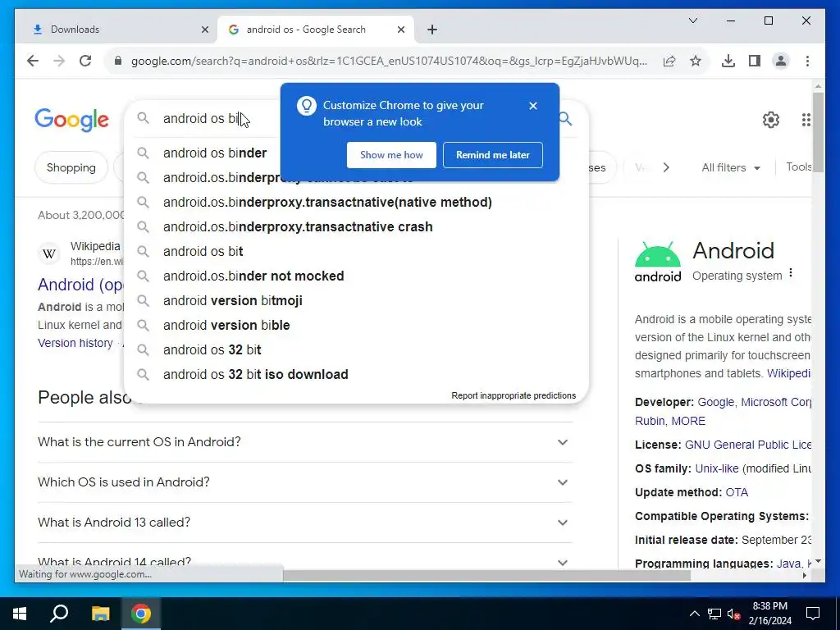Viewport: 840px width, 630px height.
Task: Click OTA update method link
Action: coord(737,492)
